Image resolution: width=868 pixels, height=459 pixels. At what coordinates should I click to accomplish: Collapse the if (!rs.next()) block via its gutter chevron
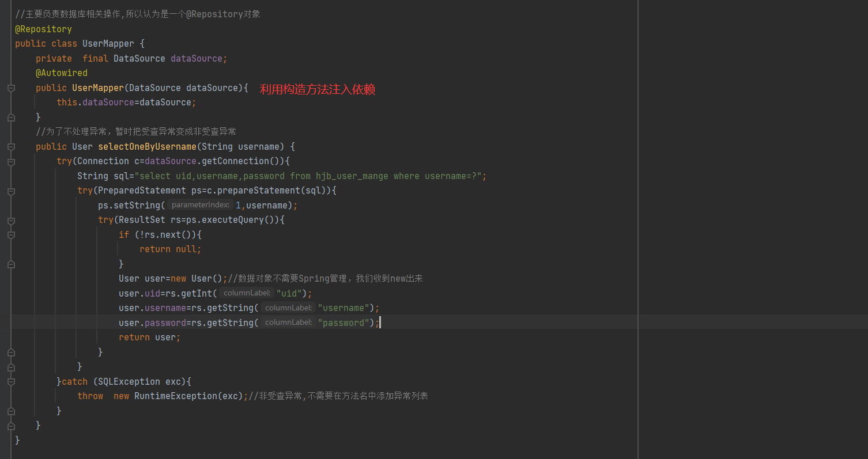pos(10,234)
